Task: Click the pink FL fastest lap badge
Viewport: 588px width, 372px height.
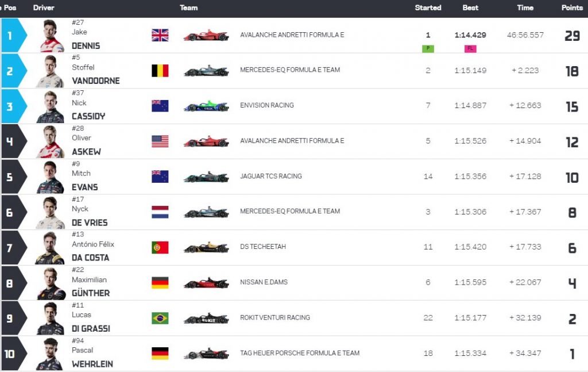Action: click(x=470, y=48)
